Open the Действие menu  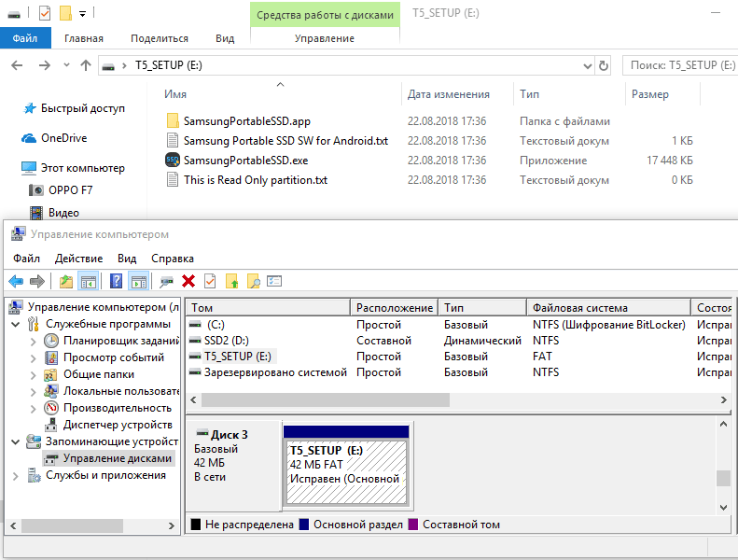78,259
